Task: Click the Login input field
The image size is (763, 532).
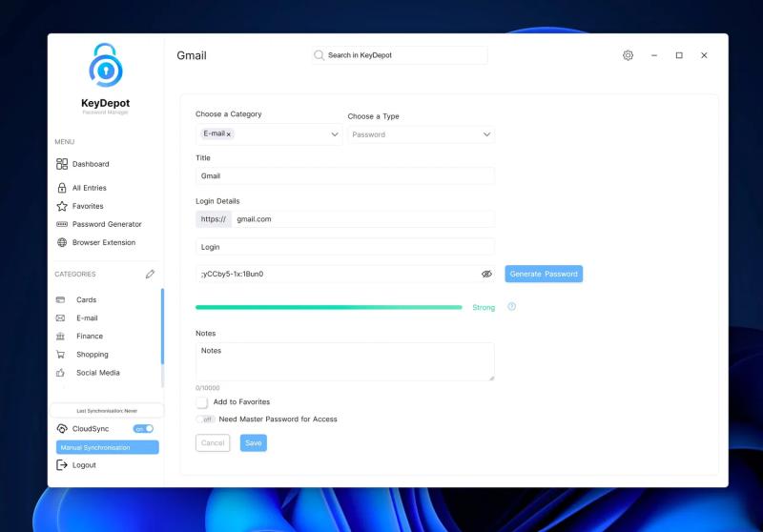Action: [x=345, y=247]
